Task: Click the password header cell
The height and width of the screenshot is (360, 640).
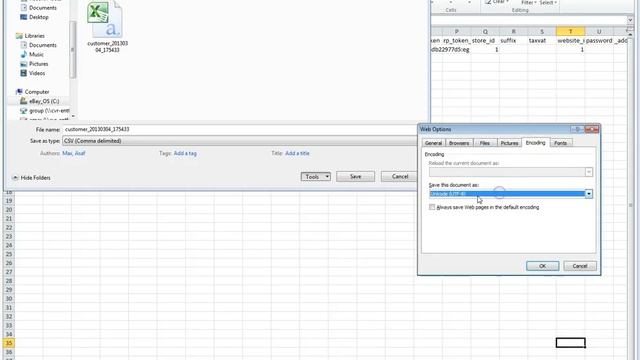Action: [599, 40]
